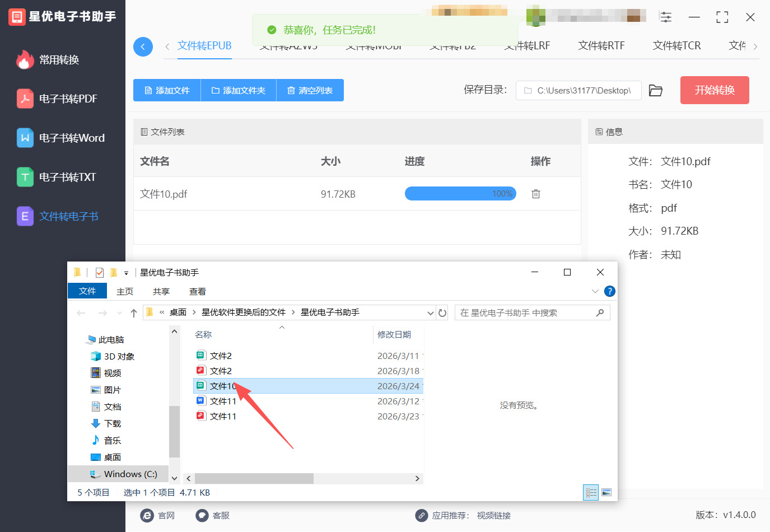770x532 pixels.
Task: Open the 视频链接 recommended link
Action: (x=494, y=516)
